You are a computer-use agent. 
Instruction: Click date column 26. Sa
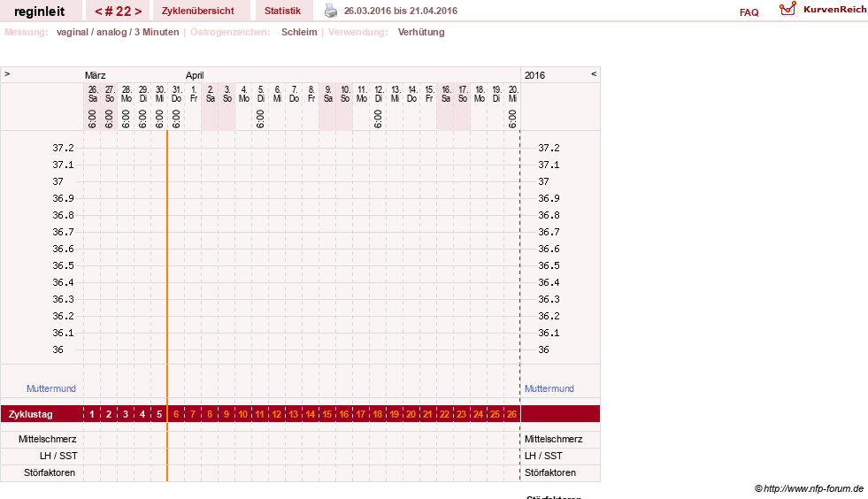[x=92, y=94]
